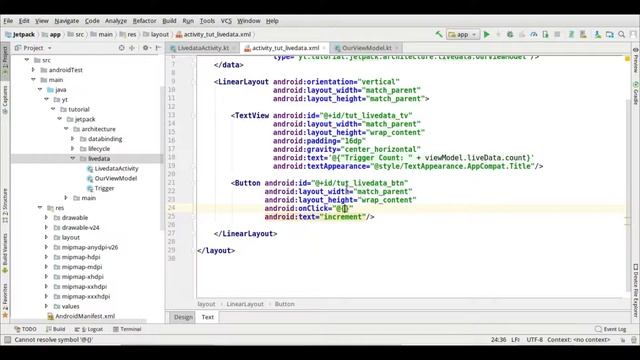Click the LF line separator in status bar
The width and height of the screenshot is (640, 360).
point(516,340)
